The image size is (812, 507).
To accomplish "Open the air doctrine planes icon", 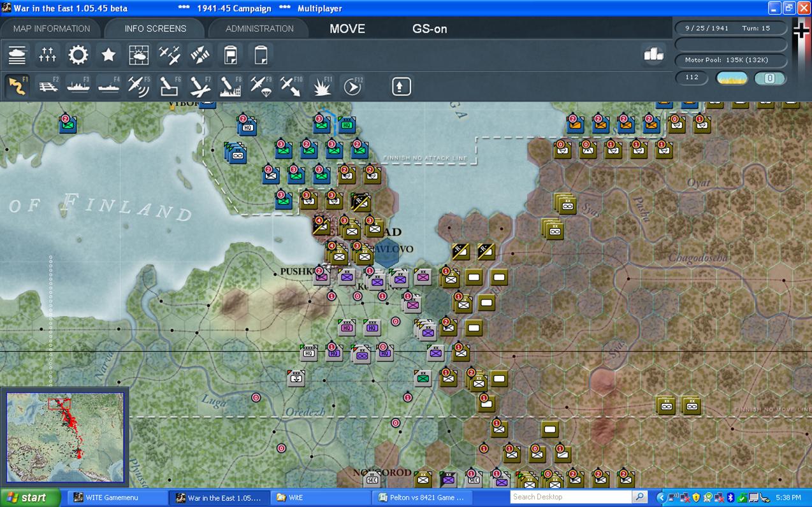I will click(x=170, y=55).
